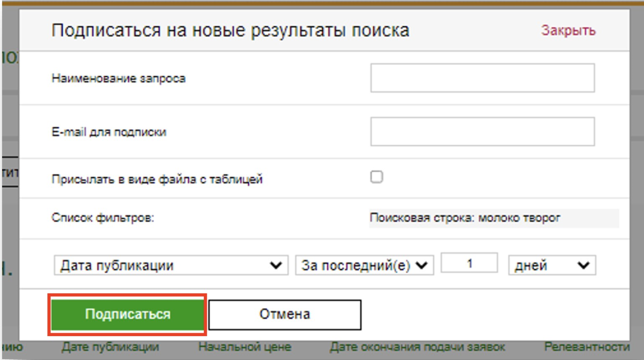Click the Закрыть link in dialog header
Viewport: 644px width, 360px height.
[x=568, y=31]
